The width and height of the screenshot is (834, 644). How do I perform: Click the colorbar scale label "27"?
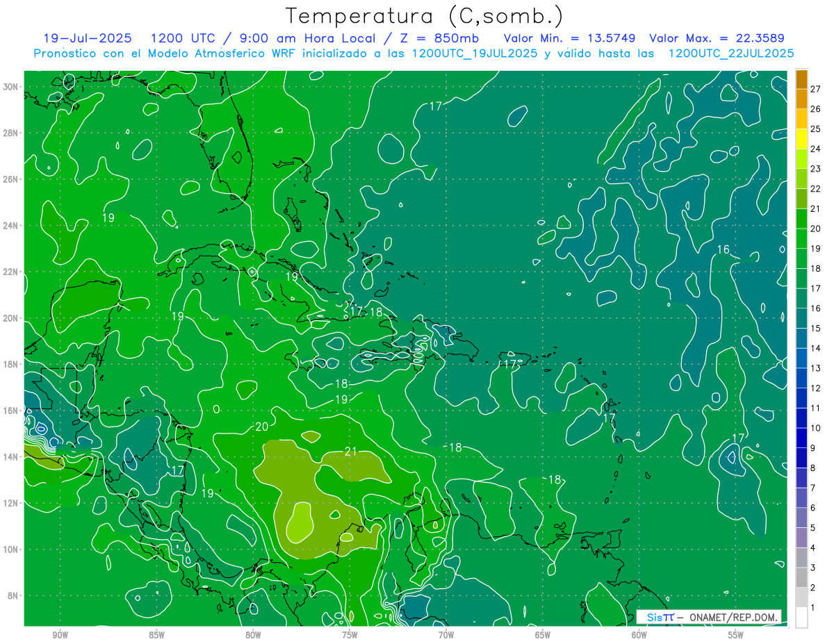[x=816, y=88]
